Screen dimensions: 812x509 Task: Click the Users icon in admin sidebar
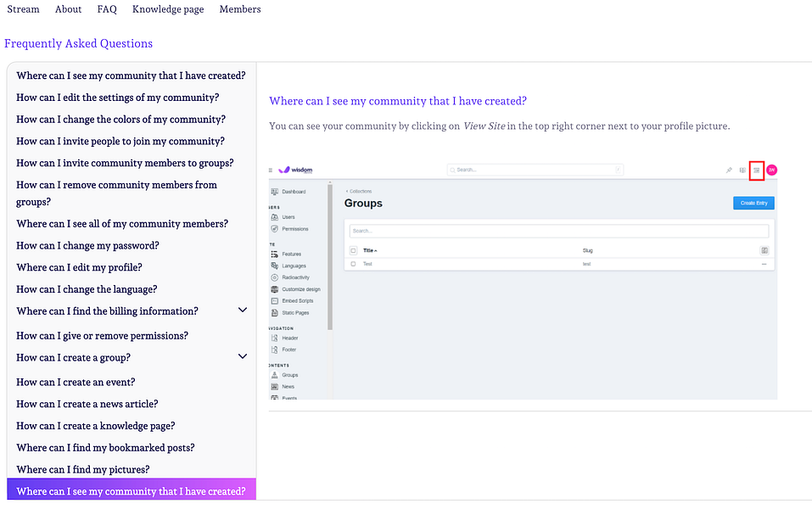[274, 217]
